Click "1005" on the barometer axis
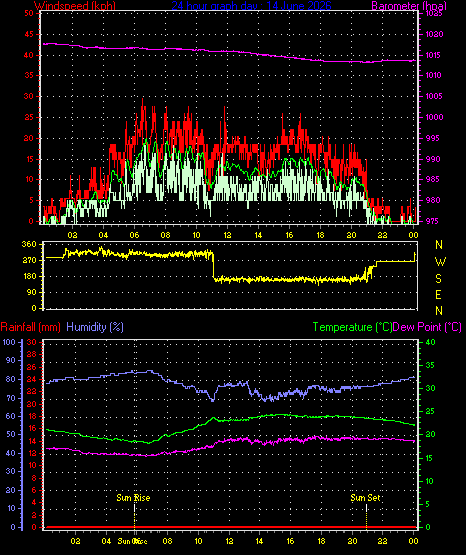The width and height of the screenshot is (466, 555). [434, 96]
